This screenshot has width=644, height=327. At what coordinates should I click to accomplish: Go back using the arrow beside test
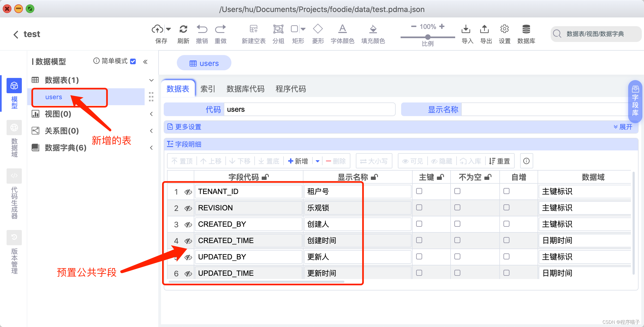[x=16, y=34]
